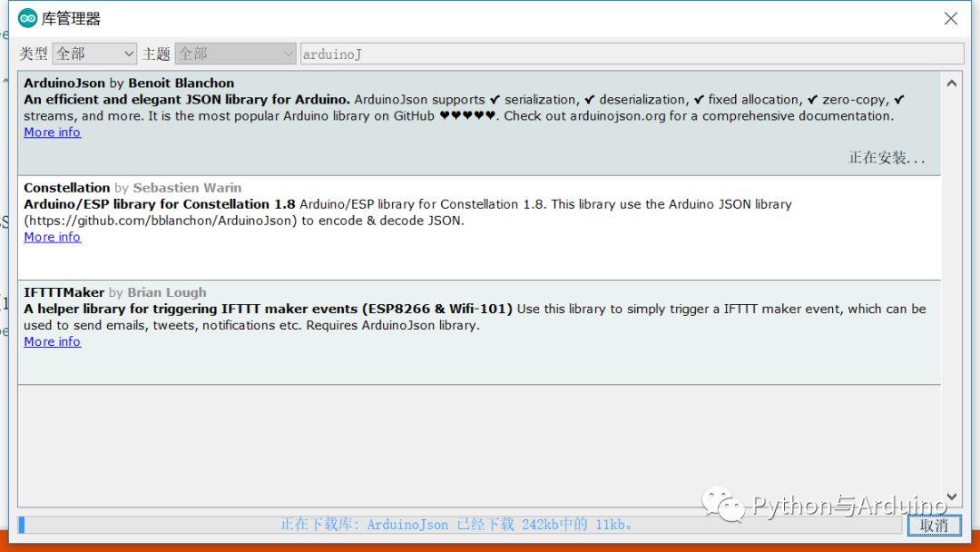The height and width of the screenshot is (552, 980).
Task: Click the 正在安装... status text
Action: coord(887,158)
